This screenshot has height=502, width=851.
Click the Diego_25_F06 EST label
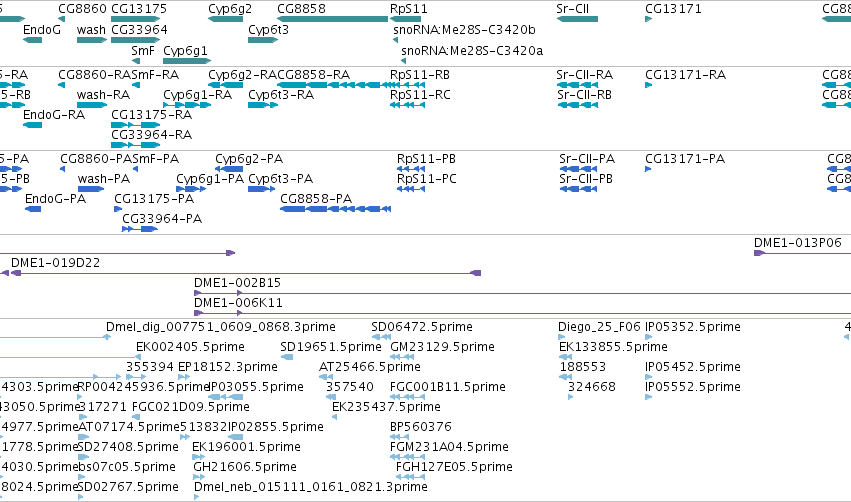click(x=599, y=328)
